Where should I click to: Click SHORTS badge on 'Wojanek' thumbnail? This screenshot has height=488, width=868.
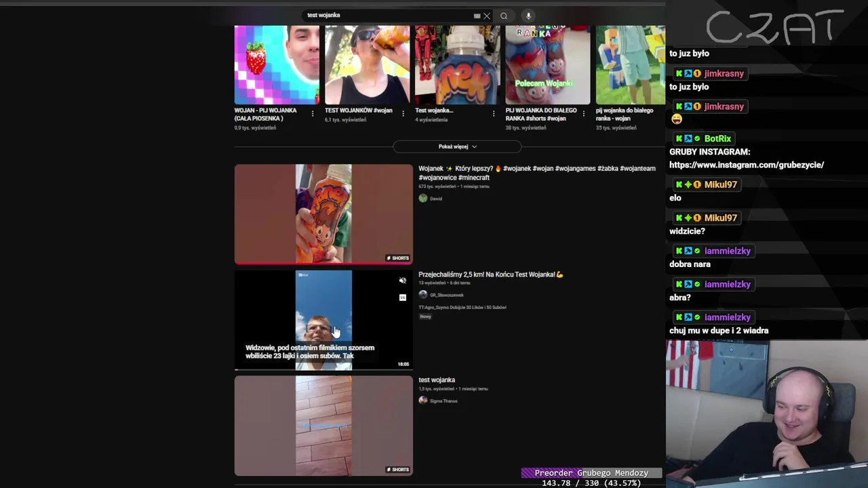tap(398, 258)
